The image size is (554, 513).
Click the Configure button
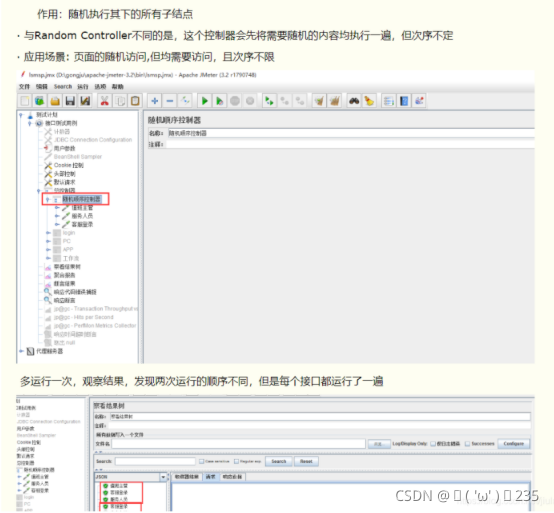514,444
